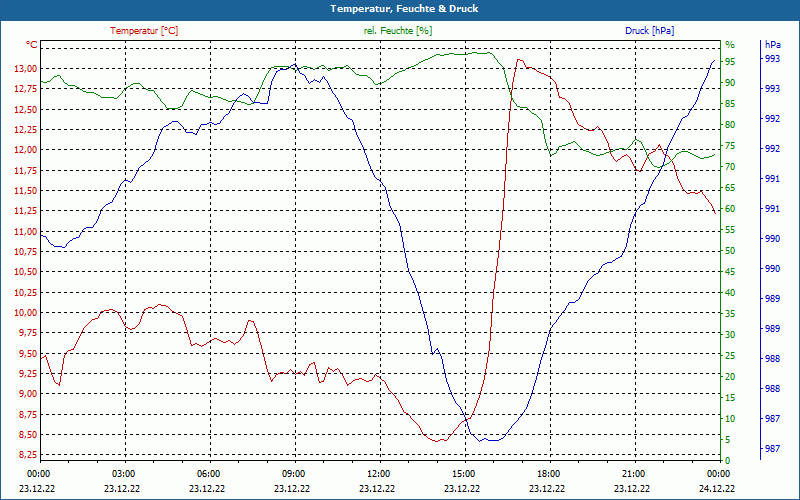Click the blue "hPa" axis unit
The image size is (800, 500).
(772, 45)
